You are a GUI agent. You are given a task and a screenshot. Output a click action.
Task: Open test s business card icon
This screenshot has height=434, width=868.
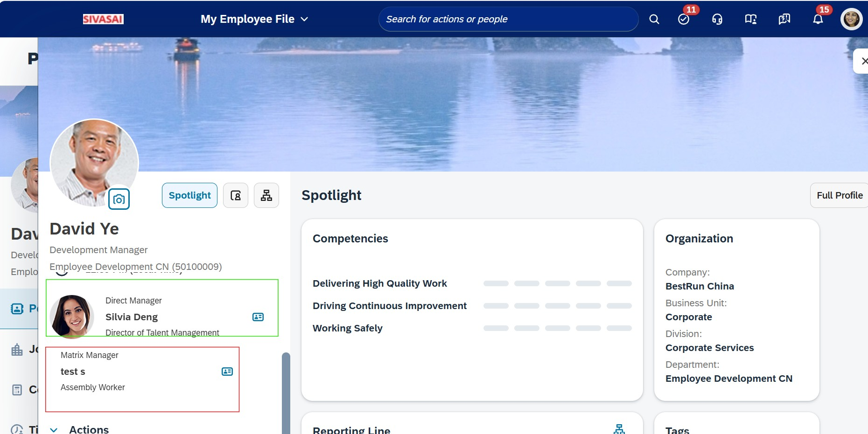coord(227,372)
